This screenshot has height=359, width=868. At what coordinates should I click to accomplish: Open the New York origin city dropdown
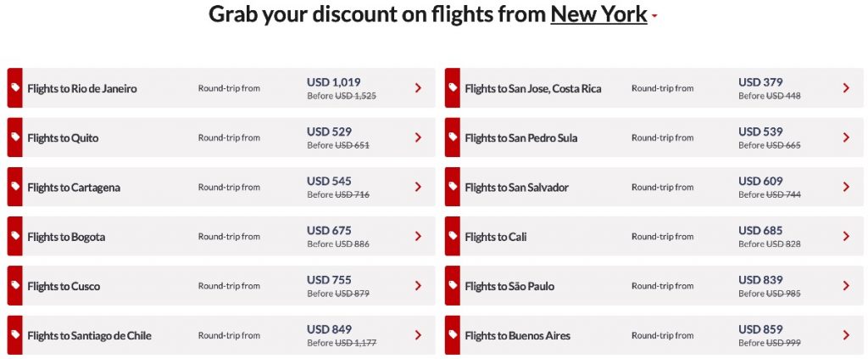pos(598,14)
